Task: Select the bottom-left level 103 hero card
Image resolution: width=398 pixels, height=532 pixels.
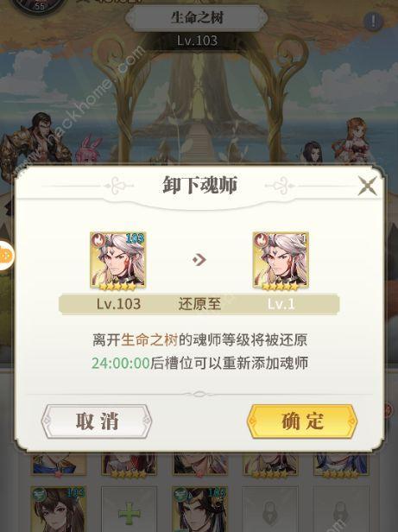Action: tap(59, 510)
